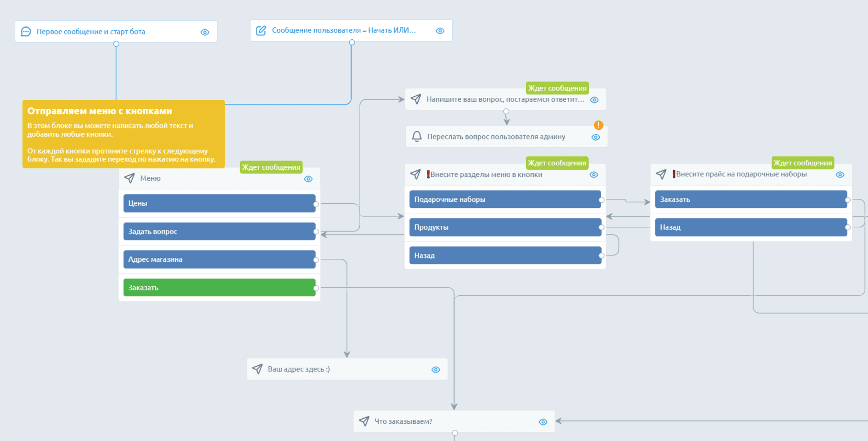Toggle eye preview on Первое сообщение block
868x441 pixels.
click(x=205, y=32)
